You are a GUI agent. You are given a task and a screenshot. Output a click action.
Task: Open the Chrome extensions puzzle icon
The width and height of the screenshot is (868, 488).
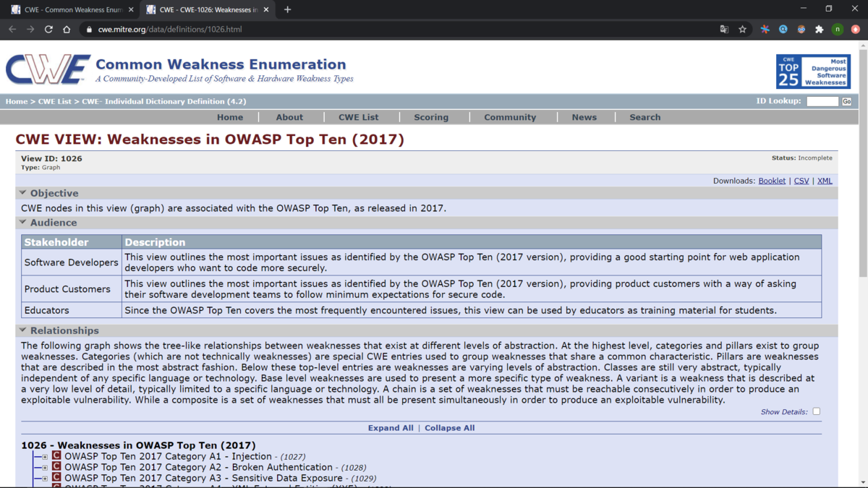pyautogui.click(x=819, y=30)
